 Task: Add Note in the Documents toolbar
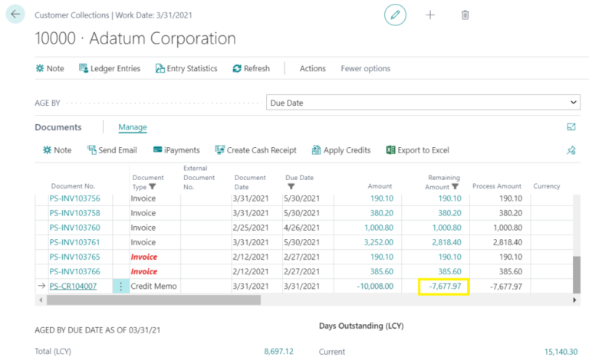tap(57, 150)
